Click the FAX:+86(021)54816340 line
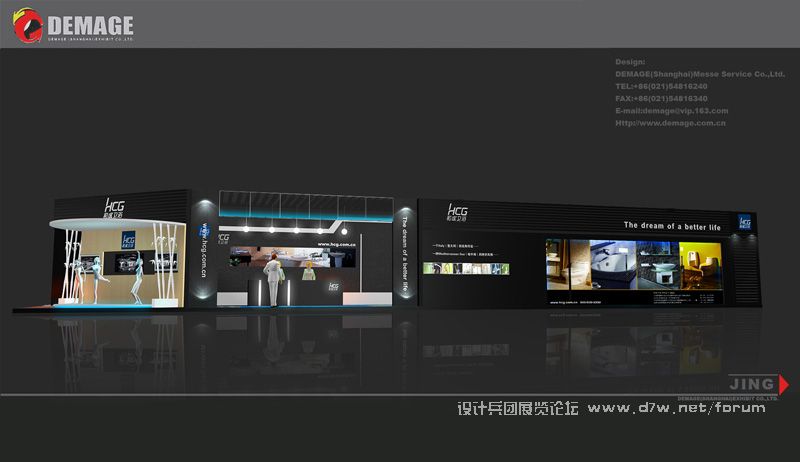This screenshot has width=800, height=462. 661,98
